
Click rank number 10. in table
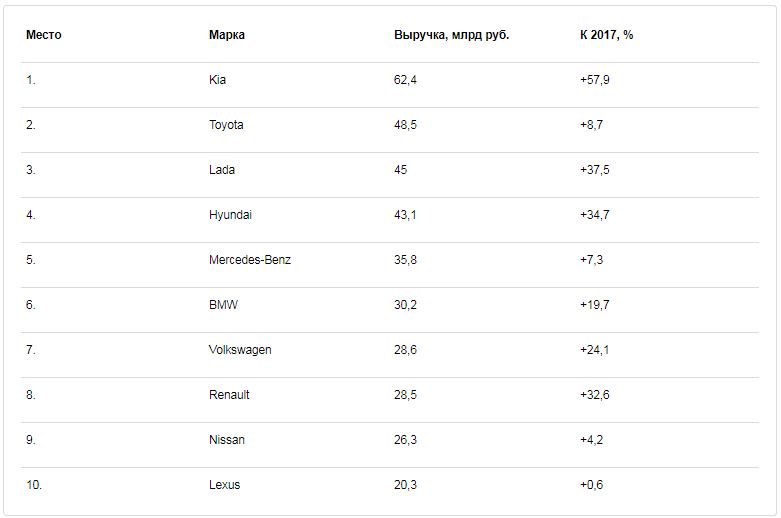click(34, 485)
